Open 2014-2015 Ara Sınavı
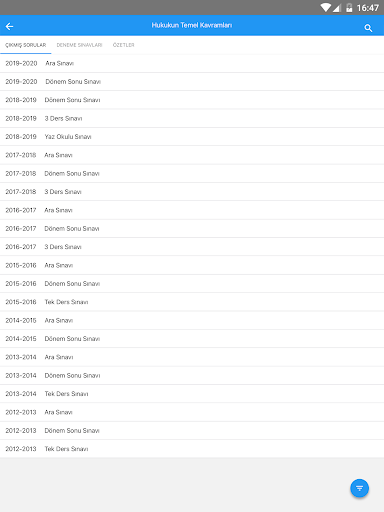 pyautogui.click(x=192, y=320)
